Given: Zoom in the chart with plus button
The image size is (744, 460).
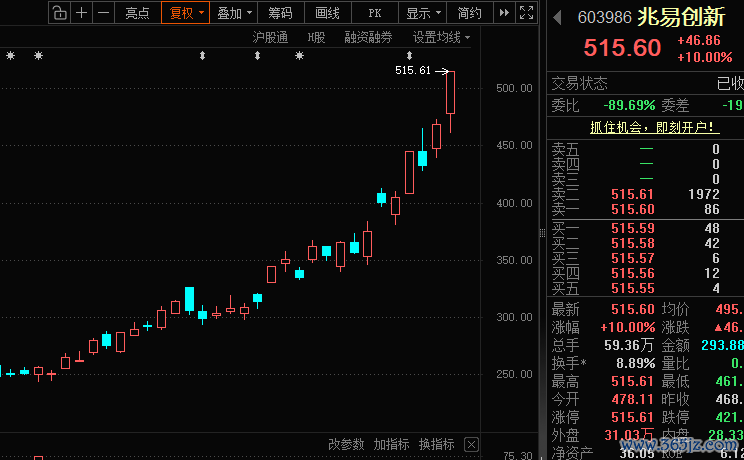Looking at the screenshot, I should click(82, 13).
